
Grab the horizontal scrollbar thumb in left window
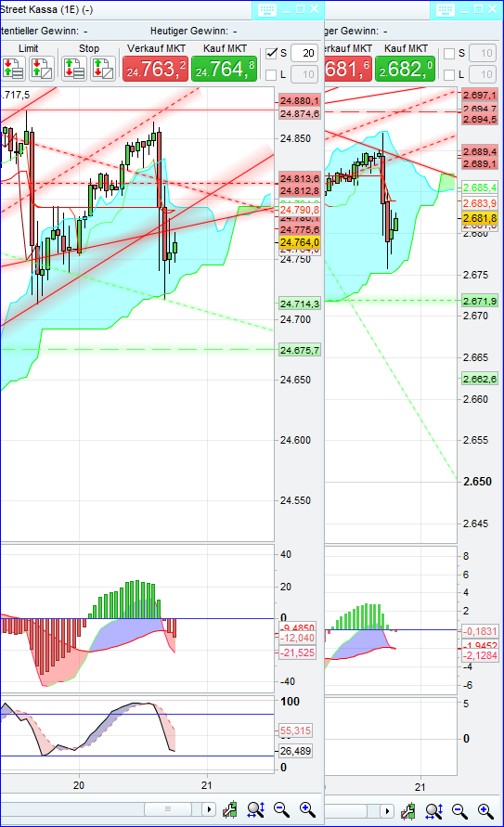[x=168, y=809]
